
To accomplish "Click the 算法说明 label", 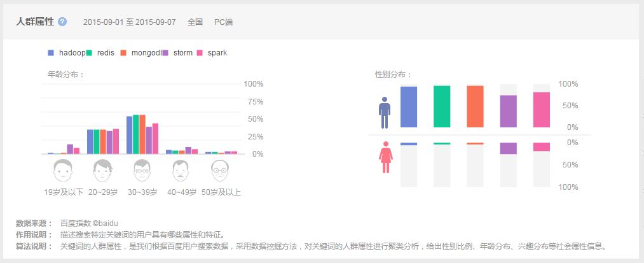I will pos(34,246).
